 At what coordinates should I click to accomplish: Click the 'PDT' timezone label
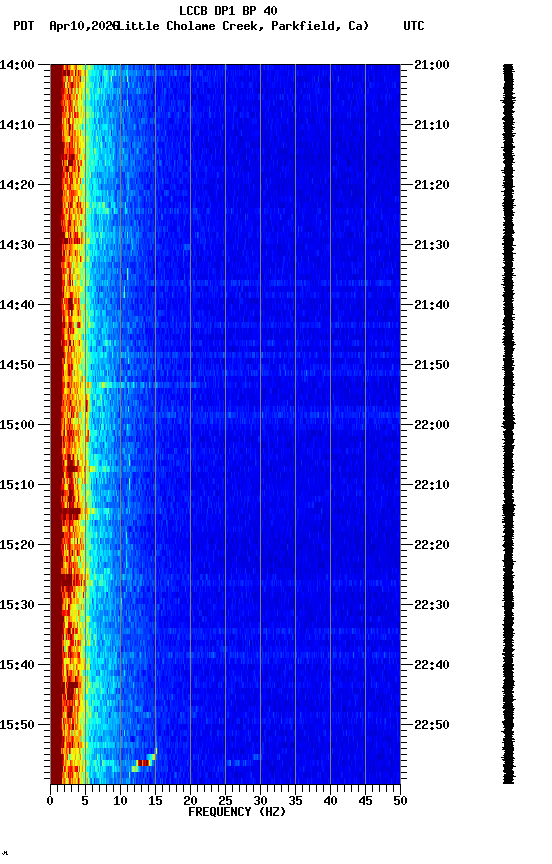pyautogui.click(x=24, y=26)
